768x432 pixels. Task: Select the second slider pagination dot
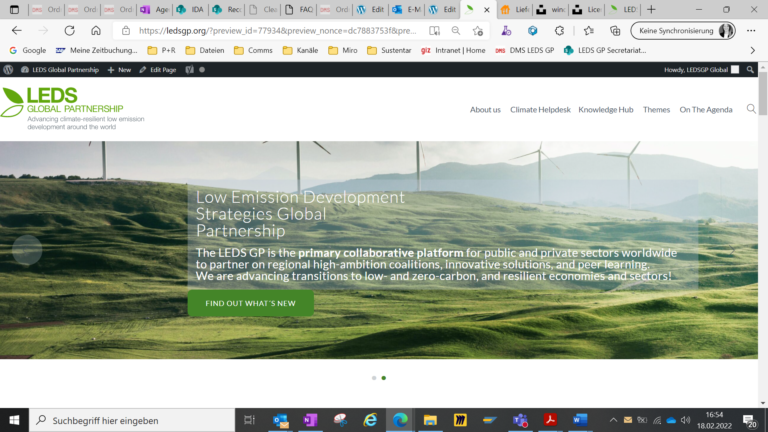coord(384,378)
